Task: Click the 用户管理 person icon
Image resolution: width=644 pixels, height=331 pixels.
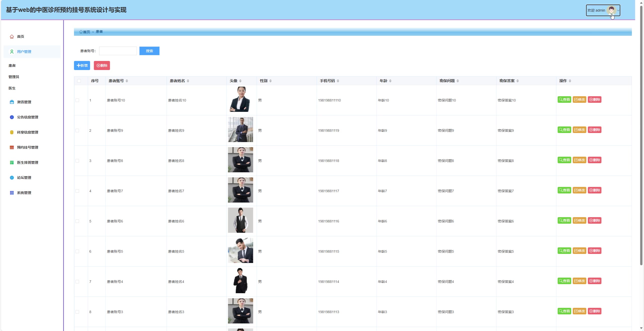Action: (x=12, y=52)
